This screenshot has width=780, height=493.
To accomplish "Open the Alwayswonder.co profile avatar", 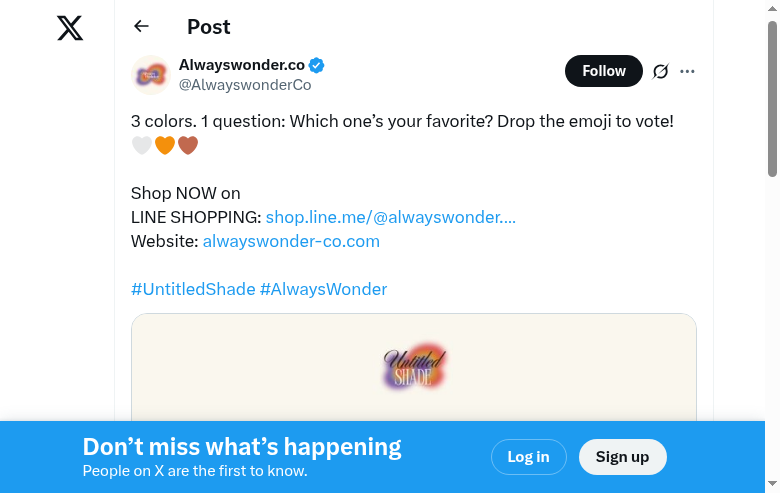I will pos(151,75).
